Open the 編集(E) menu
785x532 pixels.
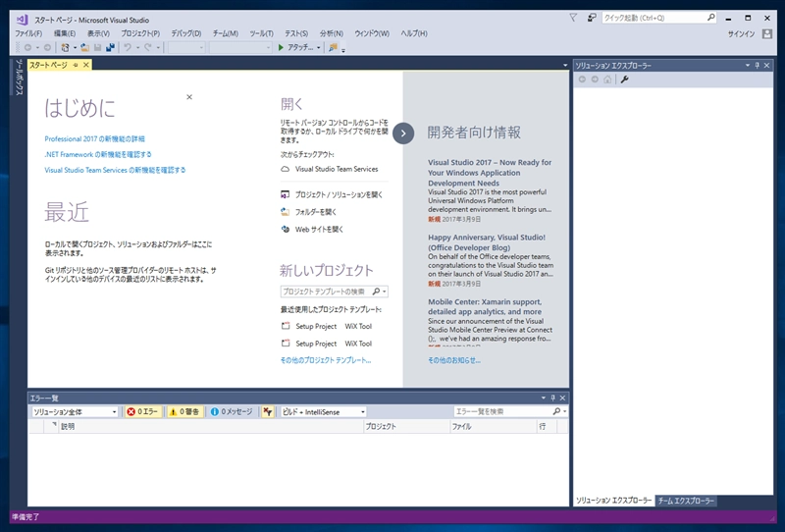click(65, 33)
